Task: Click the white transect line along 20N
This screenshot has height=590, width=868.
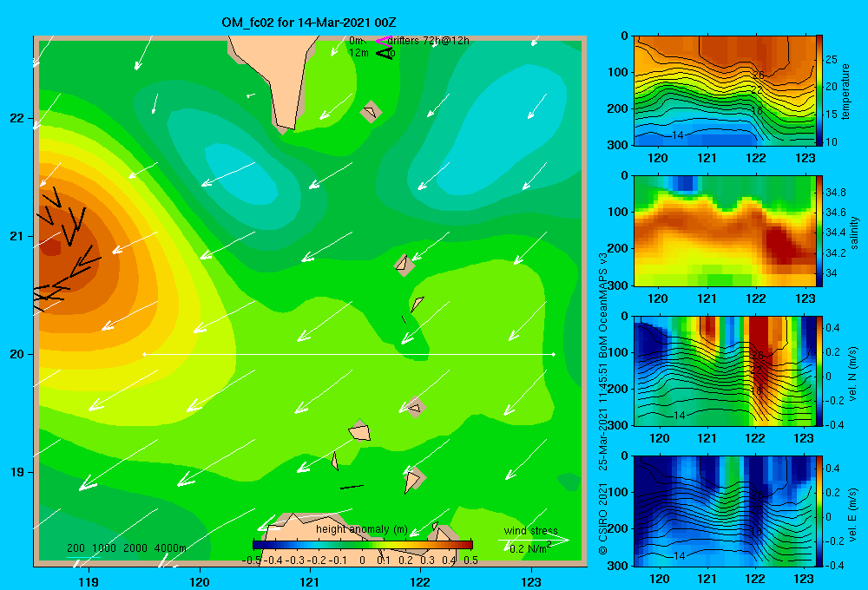Action: (x=349, y=354)
